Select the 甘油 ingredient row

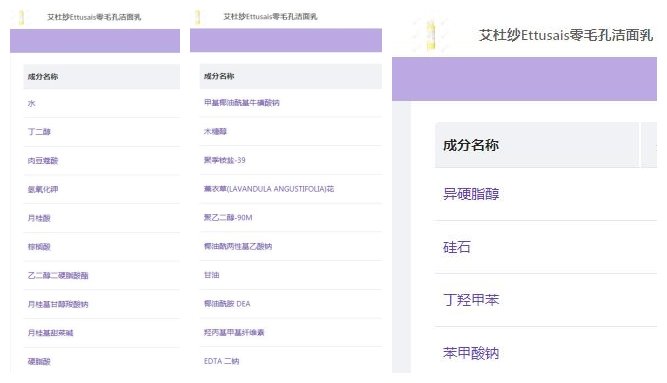click(x=291, y=275)
